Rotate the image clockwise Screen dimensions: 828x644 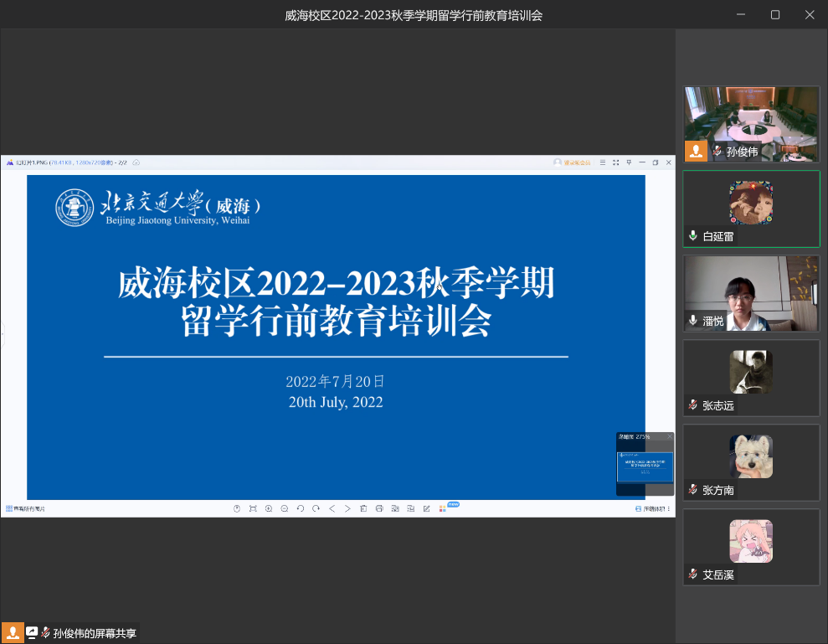point(316,508)
